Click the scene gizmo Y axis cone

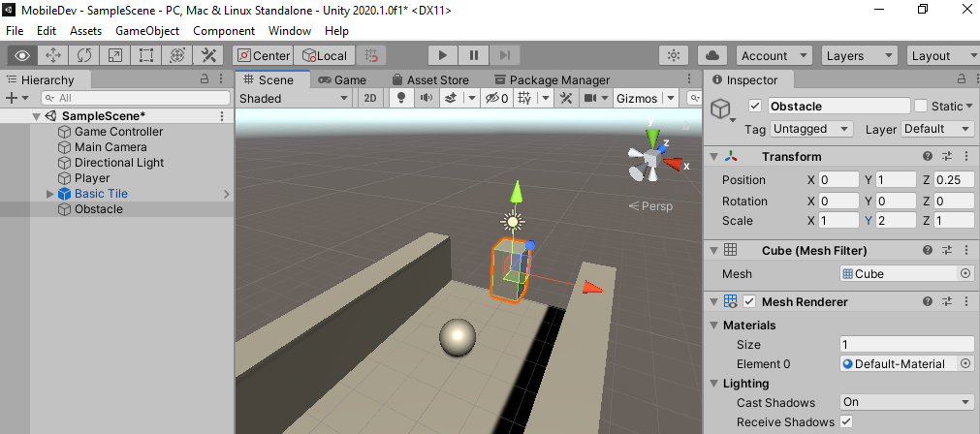[x=652, y=137]
